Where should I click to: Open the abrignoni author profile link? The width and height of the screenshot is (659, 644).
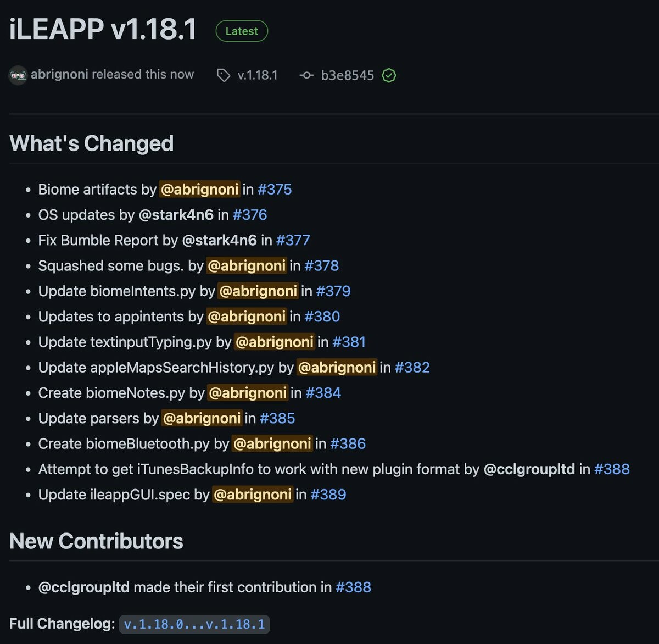59,75
